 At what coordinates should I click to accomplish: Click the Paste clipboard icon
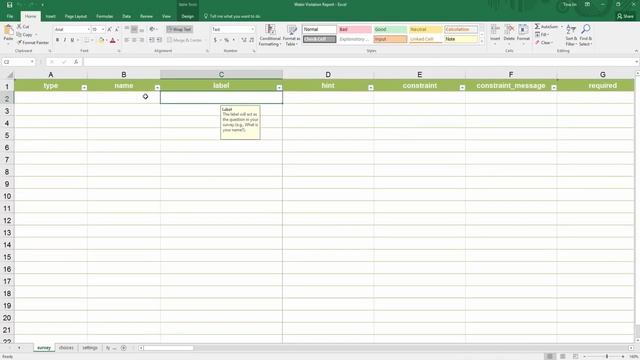tap(8, 31)
